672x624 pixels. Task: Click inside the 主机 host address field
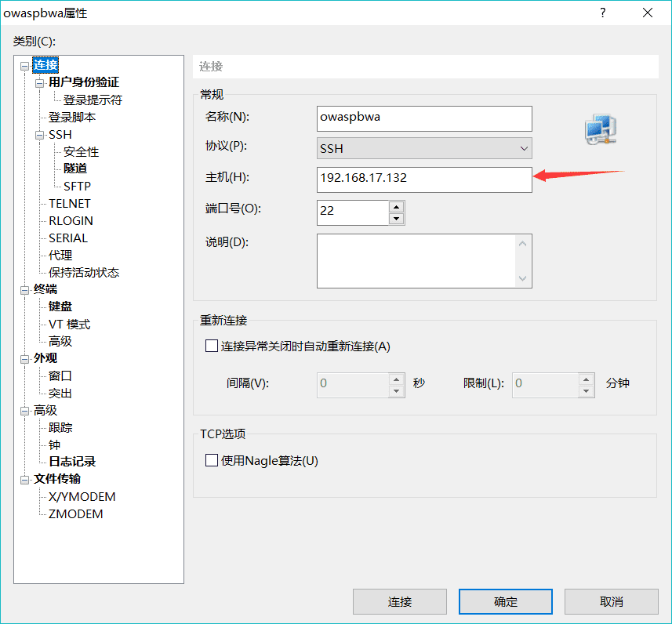(x=423, y=180)
